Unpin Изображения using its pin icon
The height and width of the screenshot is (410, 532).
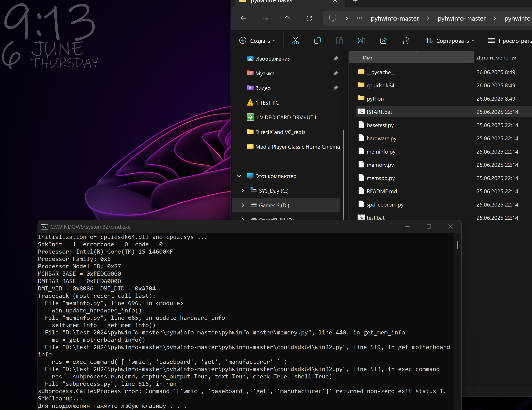(x=336, y=59)
